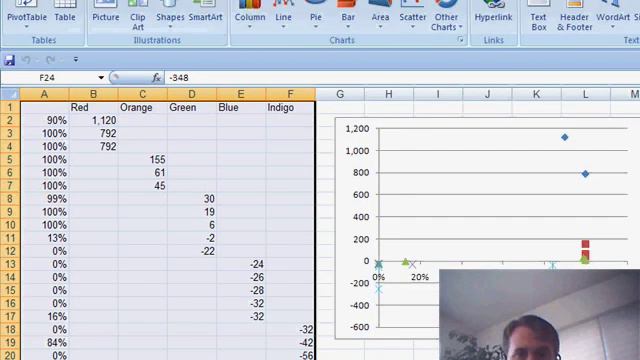Open Clip Art pane
Image resolution: width=640 pixels, height=360 pixels.
[x=138, y=16]
